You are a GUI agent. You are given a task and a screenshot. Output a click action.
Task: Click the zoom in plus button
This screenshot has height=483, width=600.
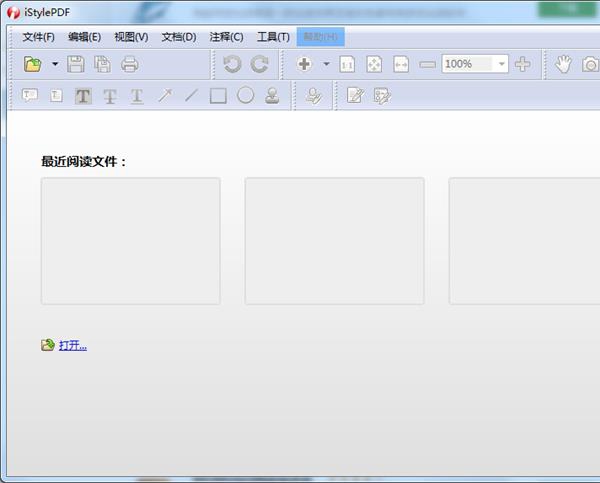pyautogui.click(x=522, y=64)
